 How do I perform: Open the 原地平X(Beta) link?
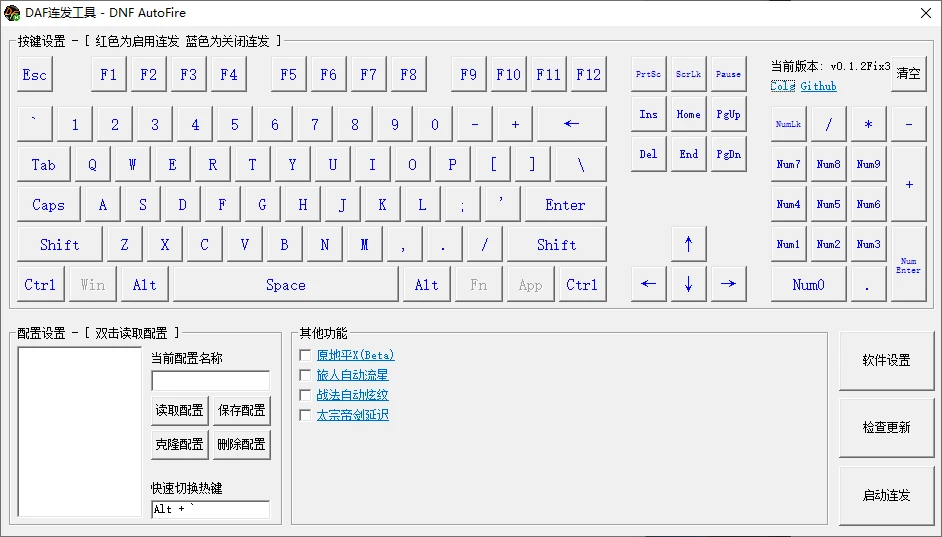355,355
